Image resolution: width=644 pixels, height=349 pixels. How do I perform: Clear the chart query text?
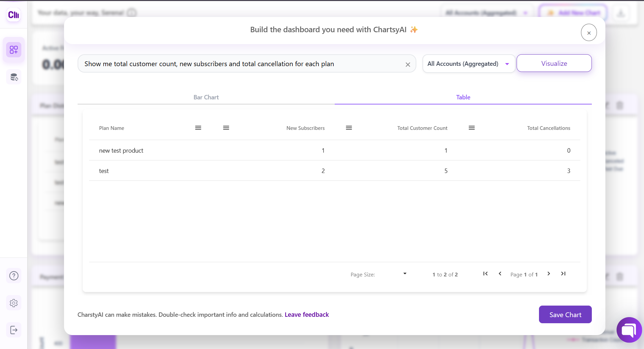(408, 64)
